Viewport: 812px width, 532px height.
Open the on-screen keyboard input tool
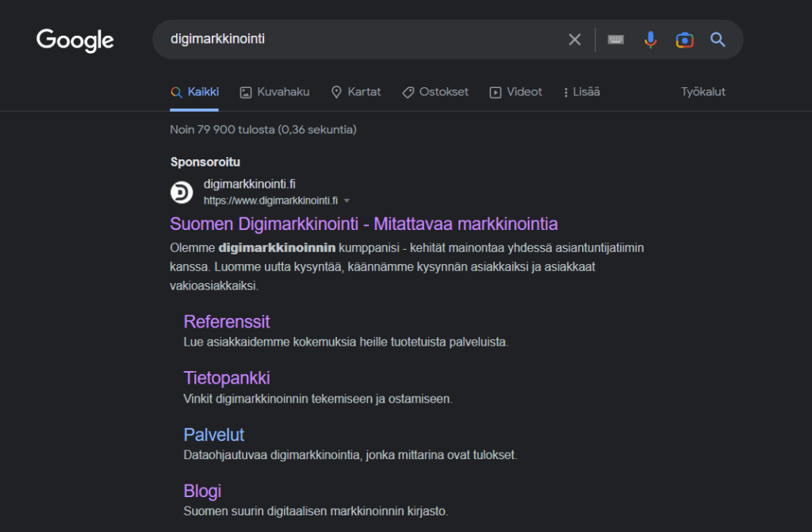615,40
